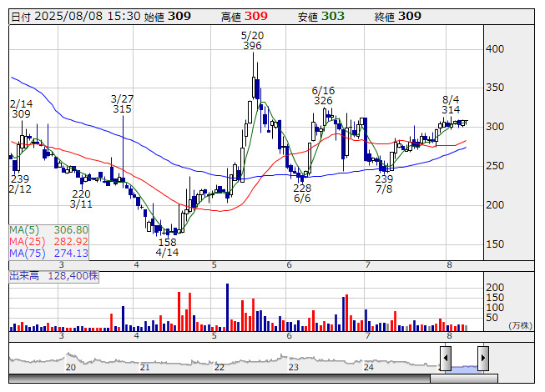The width and height of the screenshot is (545, 392).
Task: Click the MA(25) 282.92 legend entry
Action: tap(48, 241)
